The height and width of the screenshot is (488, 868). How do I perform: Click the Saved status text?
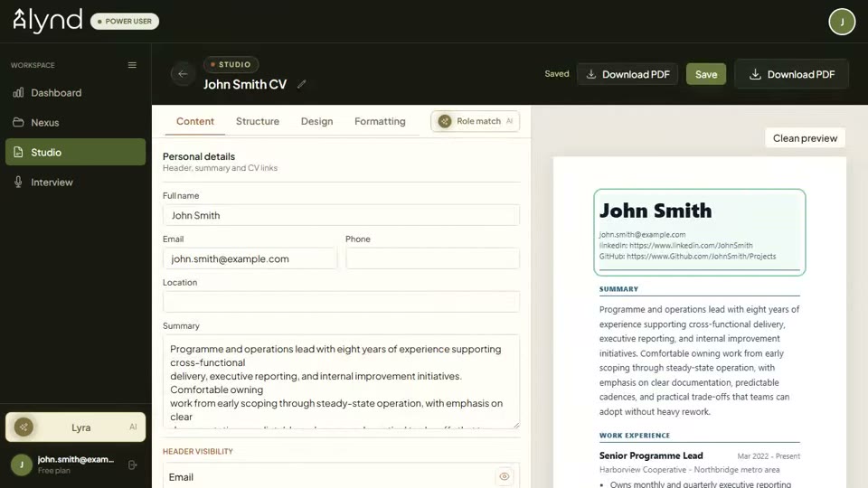(556, 73)
